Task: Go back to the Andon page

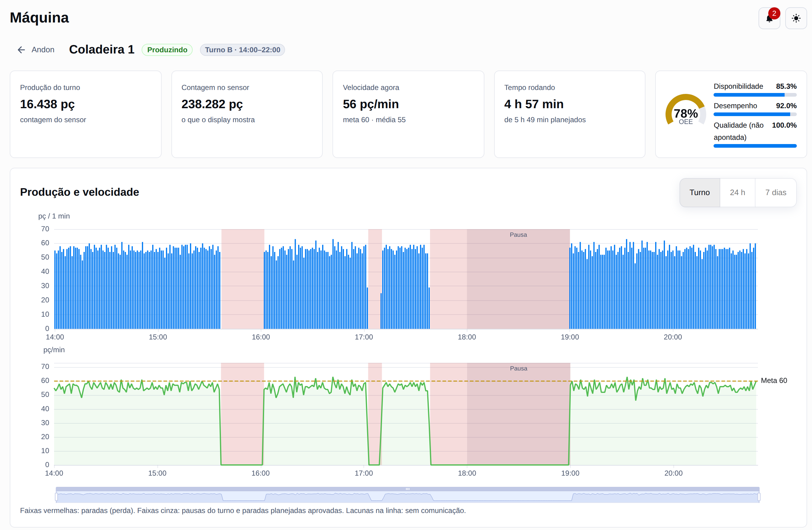Action: tap(36, 50)
